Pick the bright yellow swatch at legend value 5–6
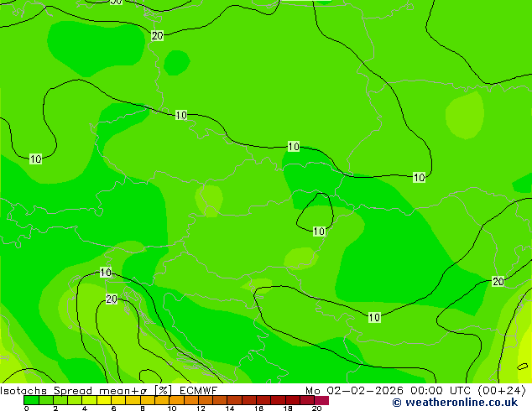This screenshot has width=532, height=411. pyautogui.click(x=104, y=400)
